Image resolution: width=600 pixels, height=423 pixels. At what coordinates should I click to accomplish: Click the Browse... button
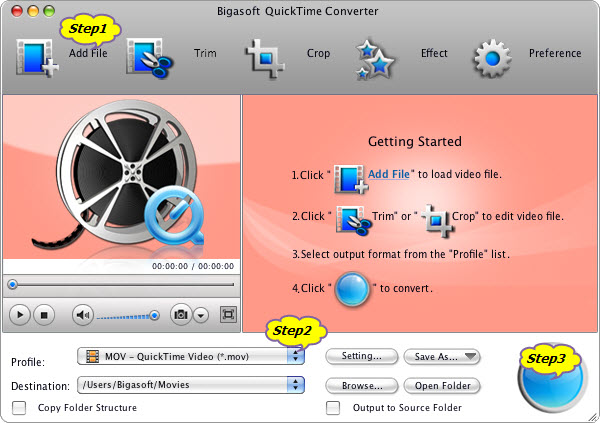click(x=362, y=385)
